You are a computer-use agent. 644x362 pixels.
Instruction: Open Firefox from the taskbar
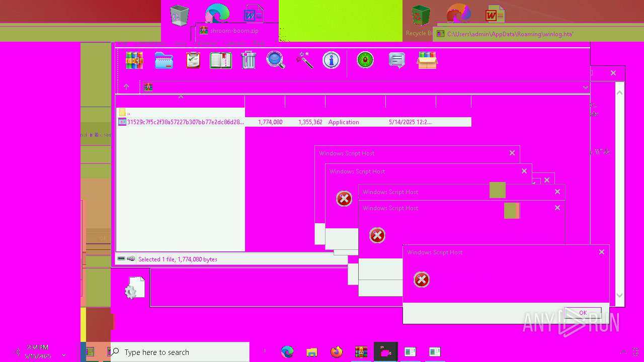[x=337, y=352]
